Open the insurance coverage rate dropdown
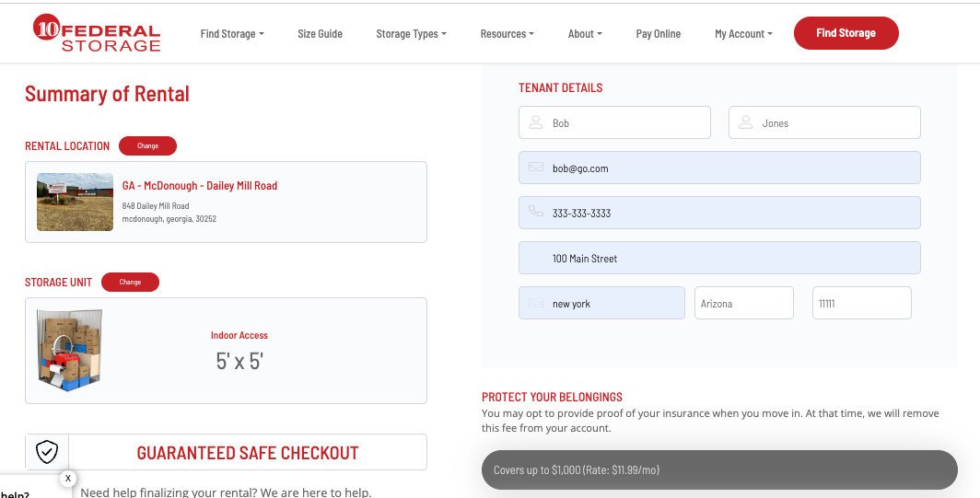 (719, 469)
